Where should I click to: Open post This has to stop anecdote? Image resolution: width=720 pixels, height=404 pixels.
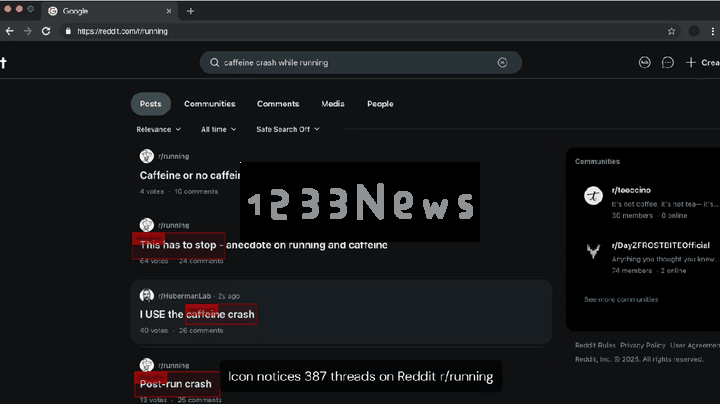click(264, 245)
